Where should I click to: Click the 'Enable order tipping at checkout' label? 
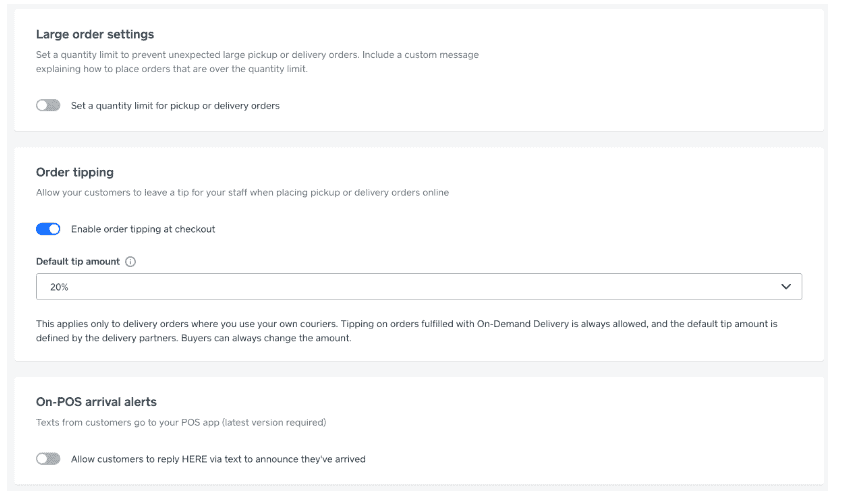click(x=143, y=229)
